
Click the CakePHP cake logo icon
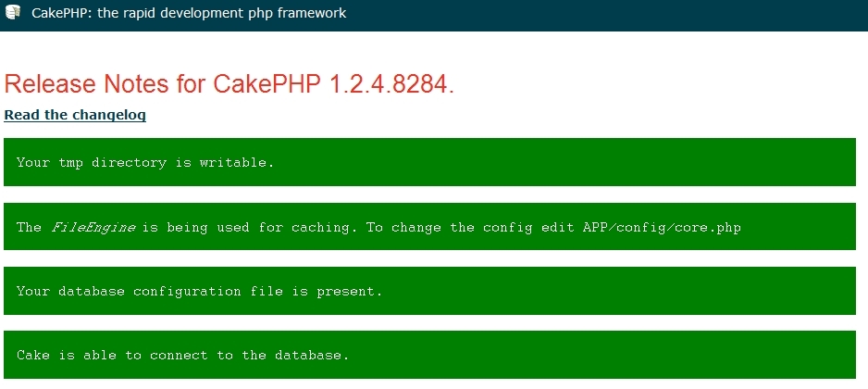click(12, 13)
